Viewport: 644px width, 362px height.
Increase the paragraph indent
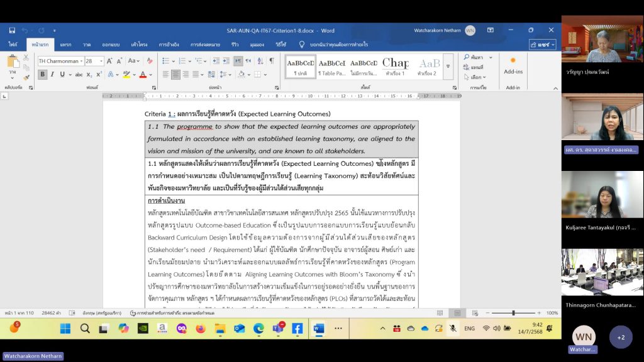click(226, 61)
